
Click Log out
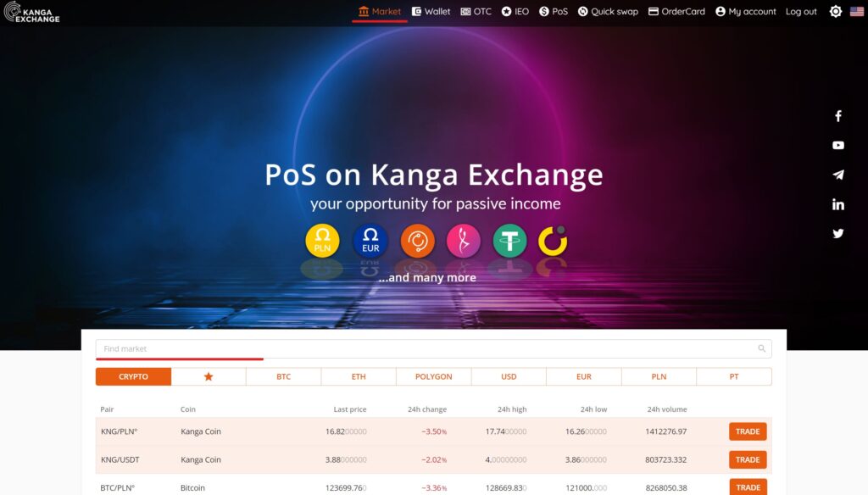(801, 11)
